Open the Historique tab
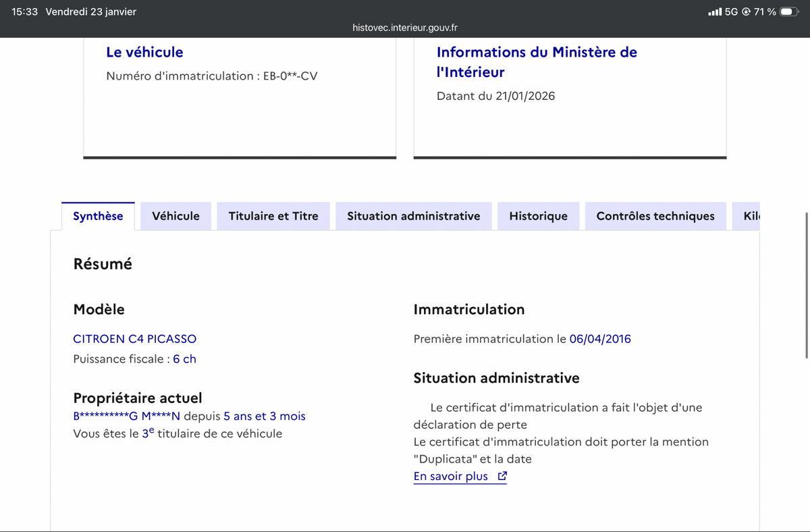The image size is (810, 532). click(538, 215)
